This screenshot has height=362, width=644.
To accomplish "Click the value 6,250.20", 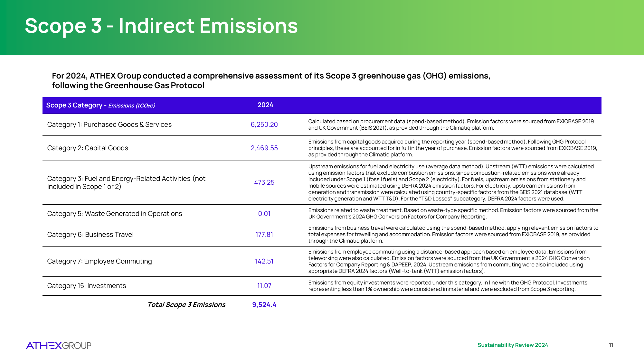I will click(x=264, y=125).
